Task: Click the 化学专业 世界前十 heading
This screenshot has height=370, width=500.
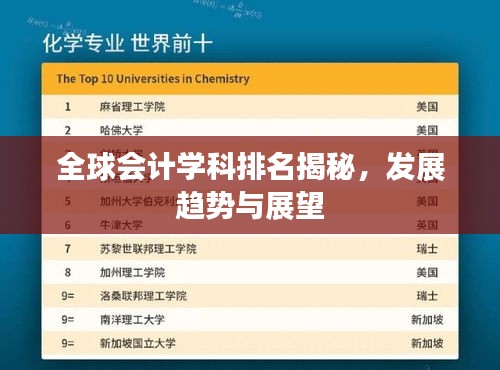Action: click(128, 44)
